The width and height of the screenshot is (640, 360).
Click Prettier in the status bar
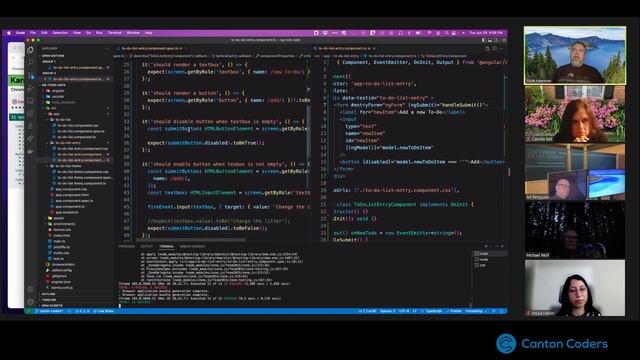(x=454, y=311)
